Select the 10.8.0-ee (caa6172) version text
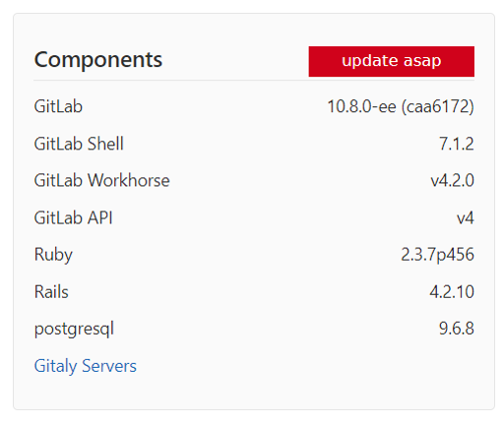This screenshot has height=425, width=504. (401, 106)
